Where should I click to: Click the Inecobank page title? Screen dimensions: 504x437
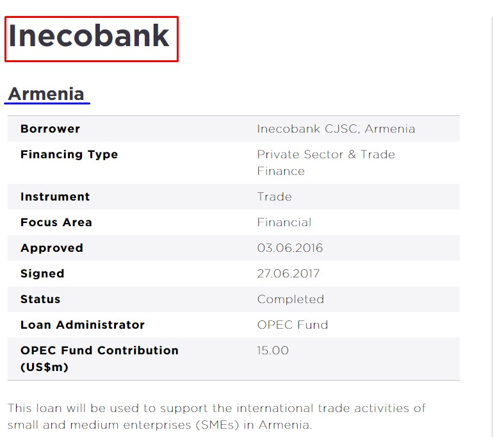(89, 37)
